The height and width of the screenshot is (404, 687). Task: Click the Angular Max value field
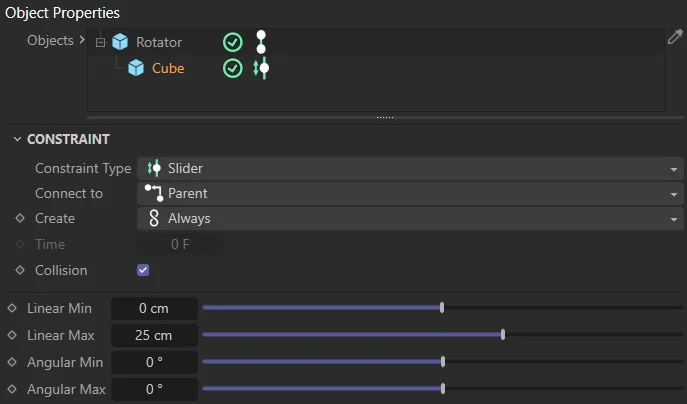154,389
